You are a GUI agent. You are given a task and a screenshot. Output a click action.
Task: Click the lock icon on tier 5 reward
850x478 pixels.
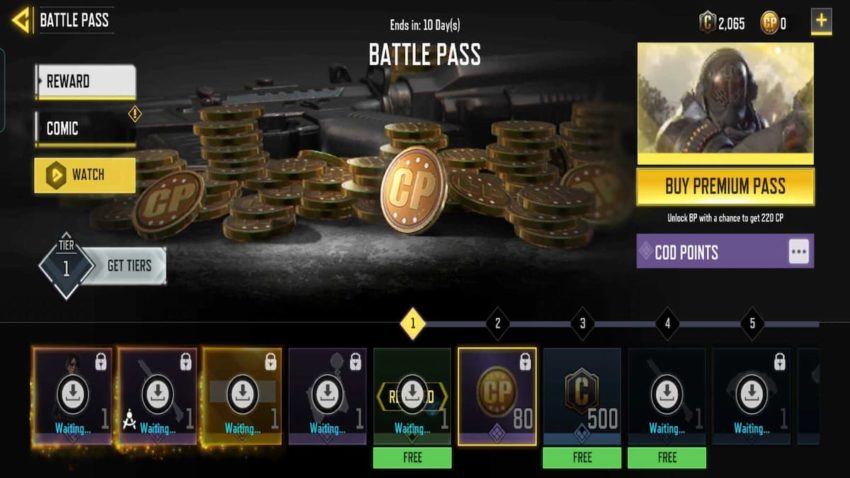click(780, 361)
